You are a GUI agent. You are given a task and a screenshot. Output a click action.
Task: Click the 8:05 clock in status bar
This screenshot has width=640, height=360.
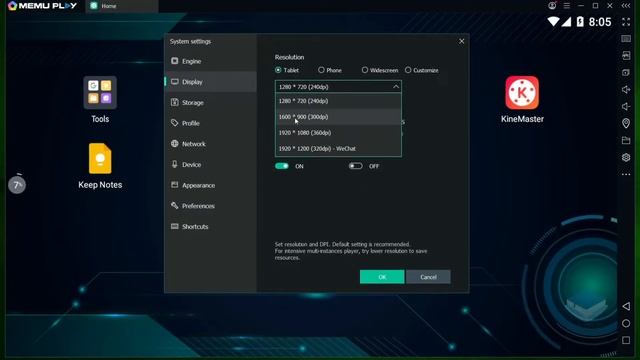click(x=600, y=22)
